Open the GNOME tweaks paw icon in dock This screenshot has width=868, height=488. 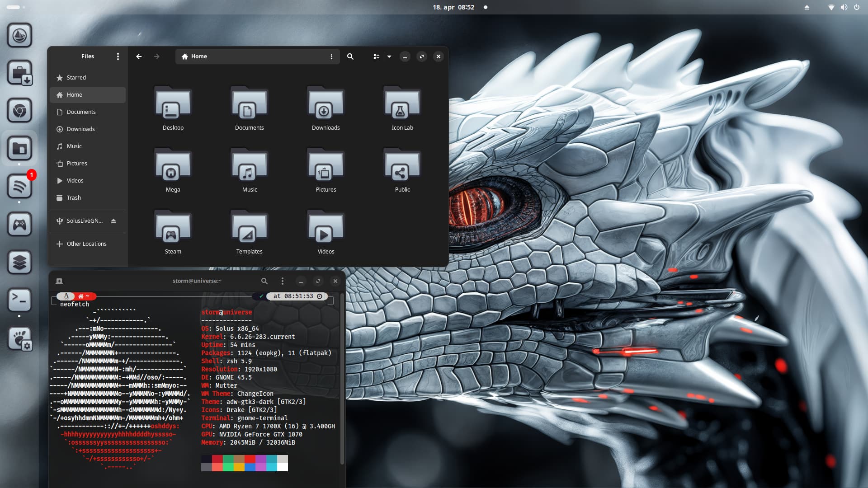[x=19, y=338]
